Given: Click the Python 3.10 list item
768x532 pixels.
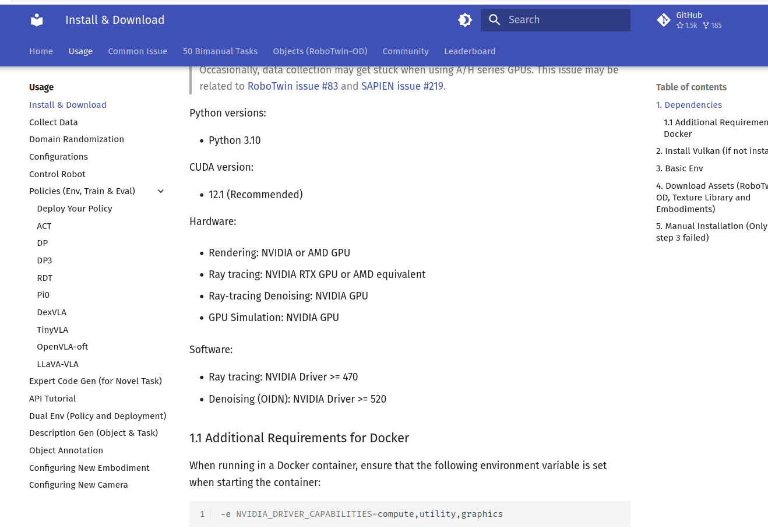Looking at the screenshot, I should 235,140.
